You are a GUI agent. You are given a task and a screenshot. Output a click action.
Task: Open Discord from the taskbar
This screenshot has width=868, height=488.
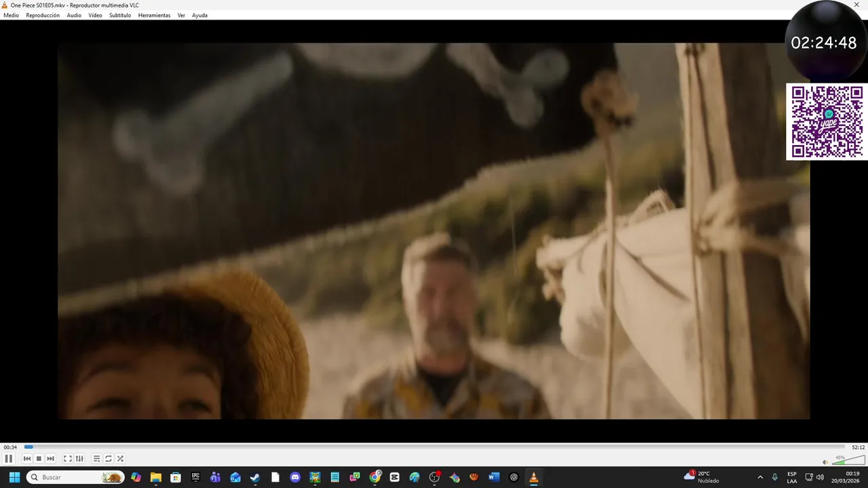coord(295,477)
